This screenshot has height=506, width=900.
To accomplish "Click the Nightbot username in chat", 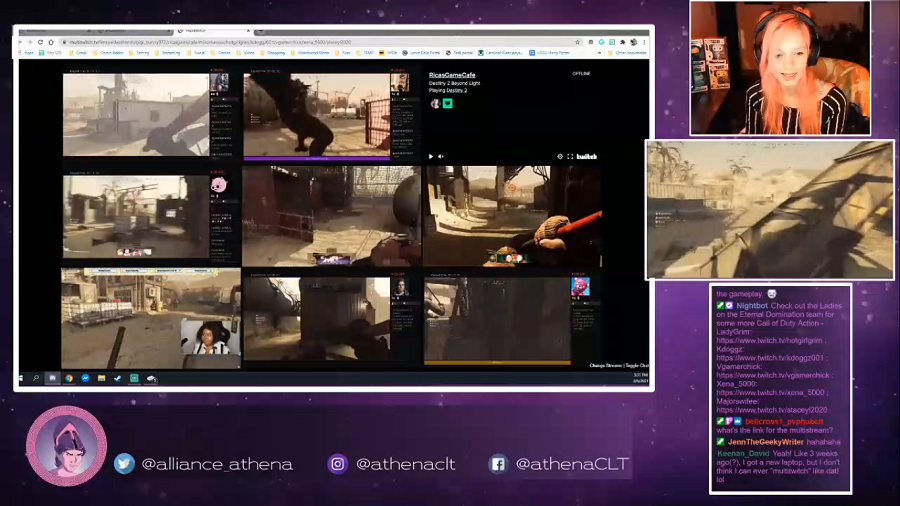I will (x=752, y=306).
